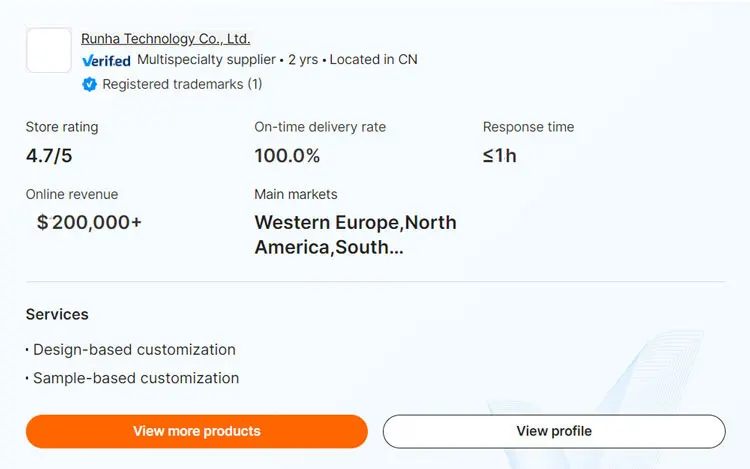Screen dimensions: 750x469
Task: Click the company logo thumbnail
Action: click(48, 50)
